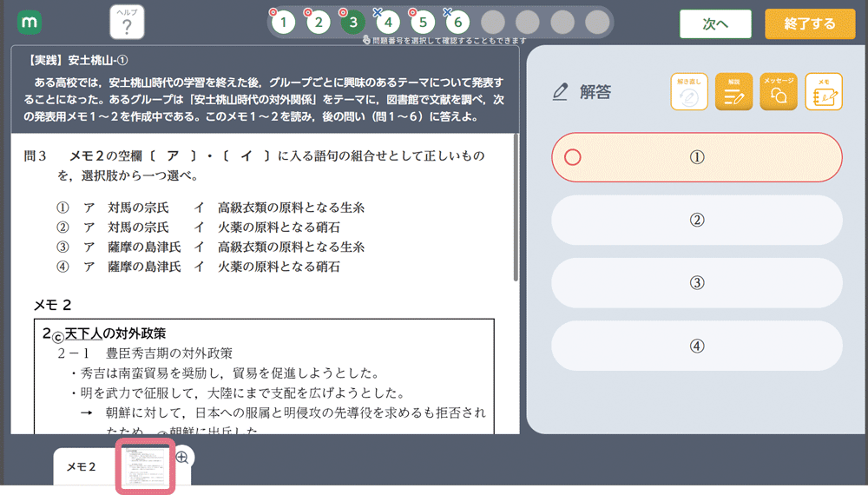
Task: Go to question number 6
Action: pyautogui.click(x=457, y=23)
